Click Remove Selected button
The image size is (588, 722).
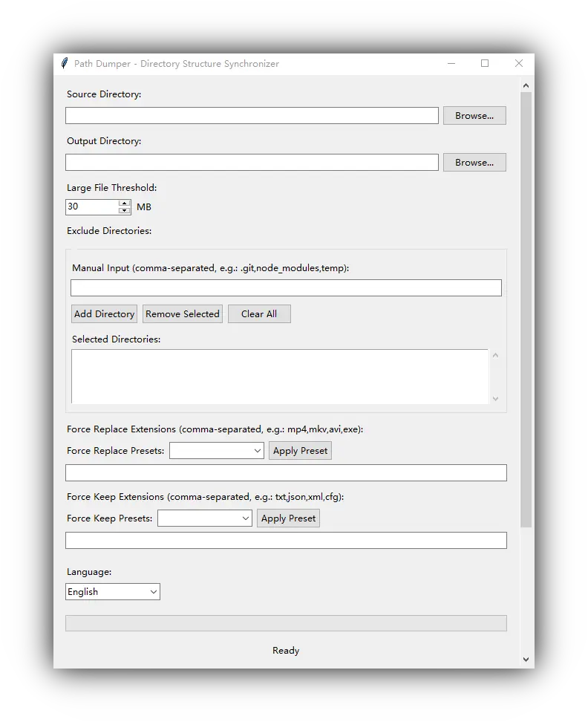182,314
